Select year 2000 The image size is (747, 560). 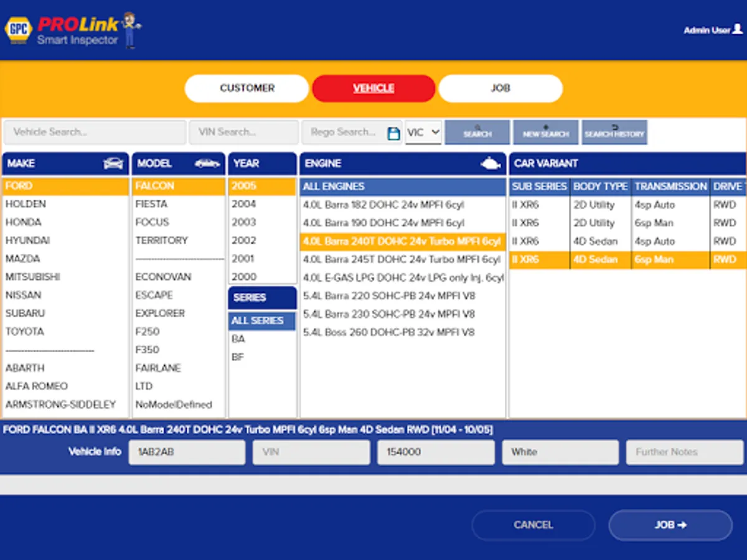point(262,277)
